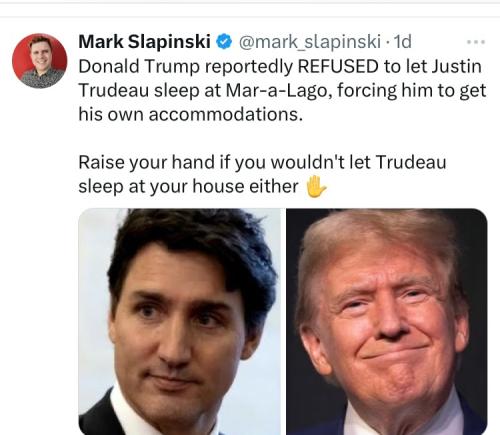Click 'sleep at your house either' text
Screen dimensions: 500x435
click(188, 186)
